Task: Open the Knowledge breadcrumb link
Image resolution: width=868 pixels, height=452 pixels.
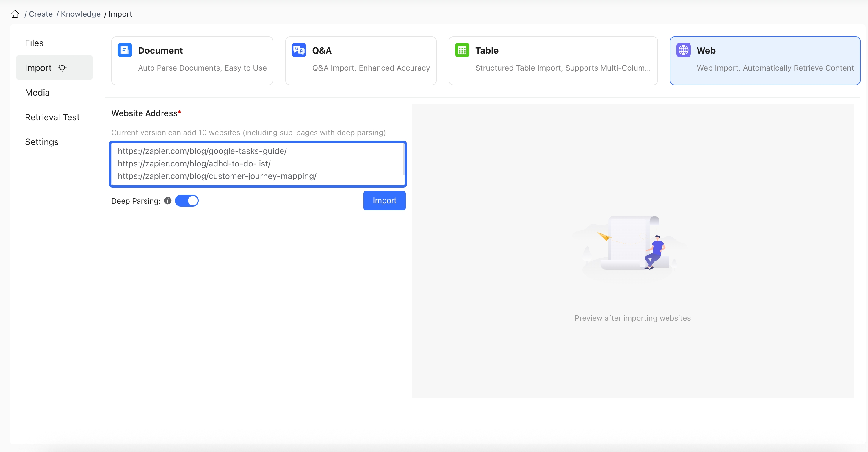Action: [x=81, y=14]
